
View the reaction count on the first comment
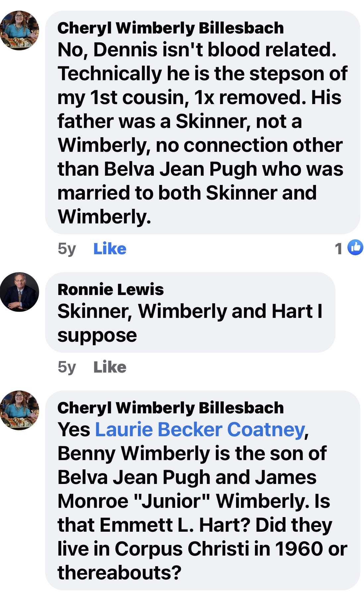pyautogui.click(x=338, y=249)
